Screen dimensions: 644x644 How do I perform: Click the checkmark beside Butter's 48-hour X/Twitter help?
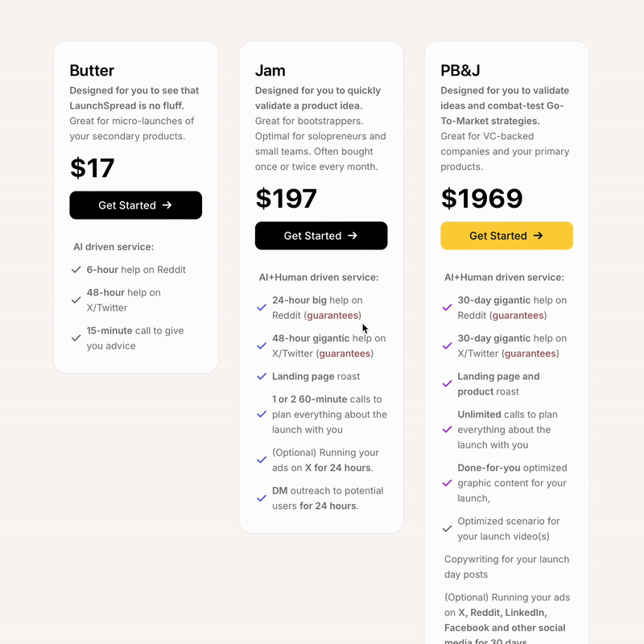coord(76,300)
